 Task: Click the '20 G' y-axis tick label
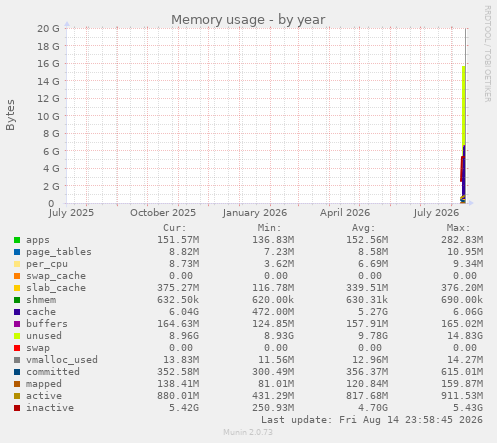click(48, 29)
